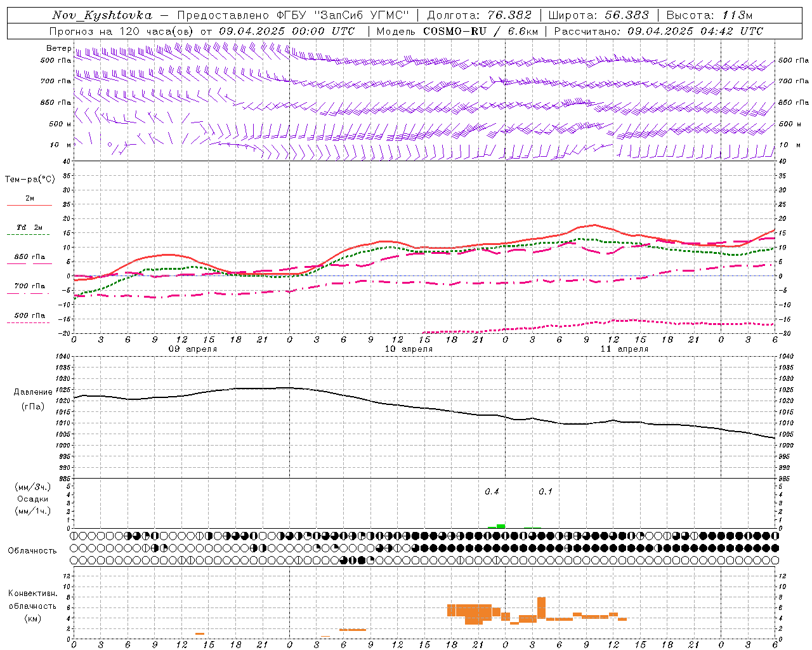Click the green precipitation bar

[501, 526]
